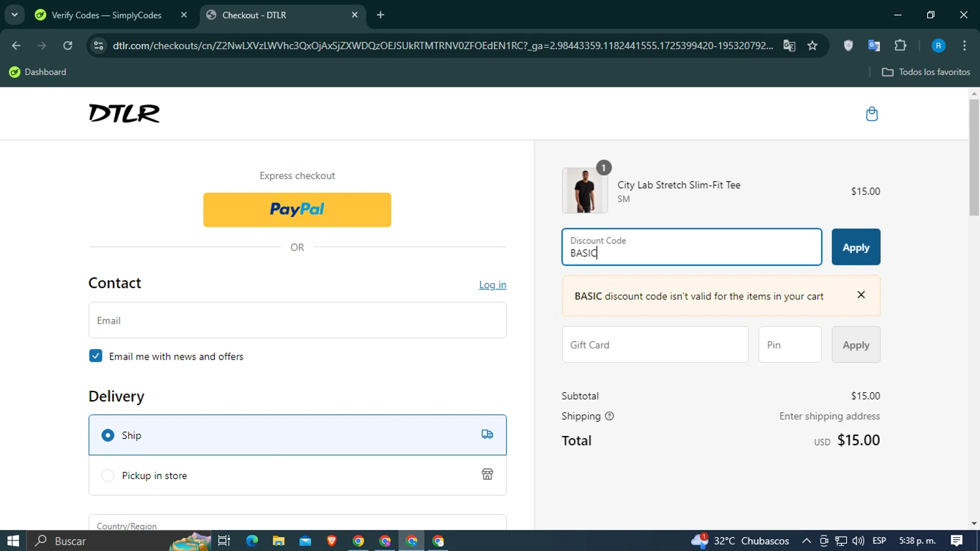This screenshot has width=980, height=551.
Task: Open the browser extensions puzzle icon
Action: [900, 46]
